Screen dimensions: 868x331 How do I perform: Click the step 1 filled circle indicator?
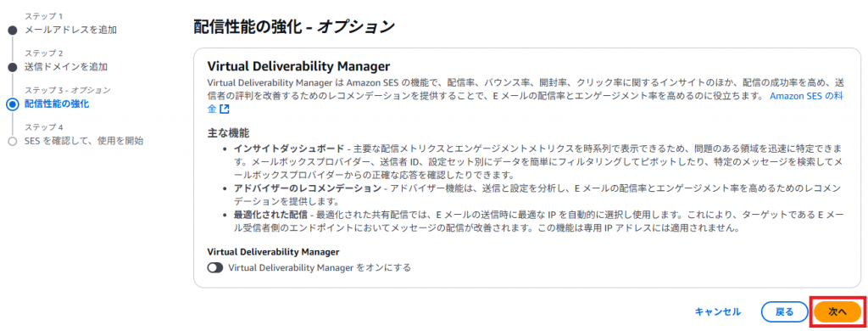[13, 30]
